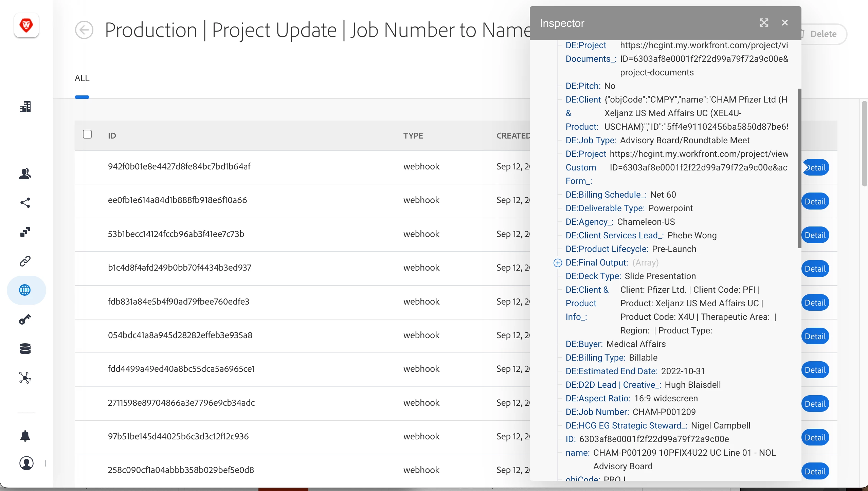Open the Connections link icon
The width and height of the screenshot is (868, 491).
25,261
